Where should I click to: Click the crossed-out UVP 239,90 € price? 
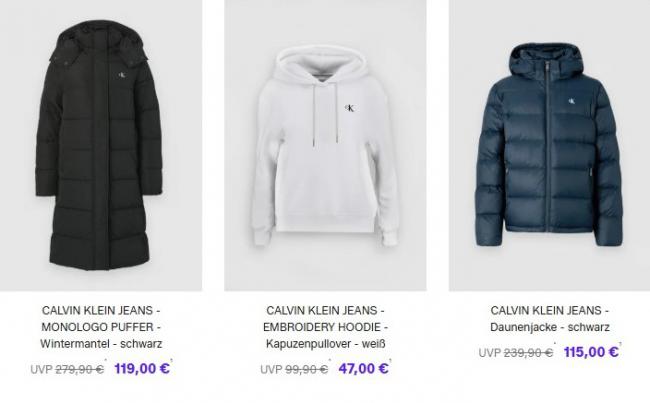tap(516, 353)
